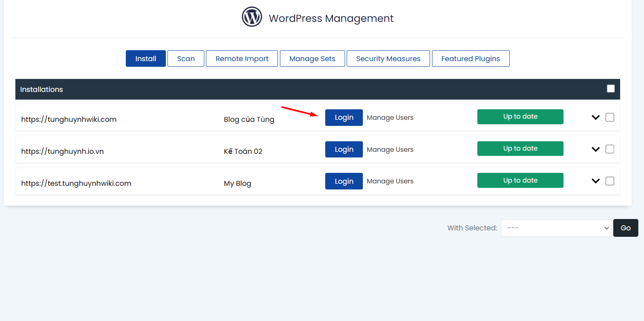Image resolution: width=644 pixels, height=321 pixels.
Task: Login to Kế Toán 02 site
Action: pyautogui.click(x=344, y=149)
